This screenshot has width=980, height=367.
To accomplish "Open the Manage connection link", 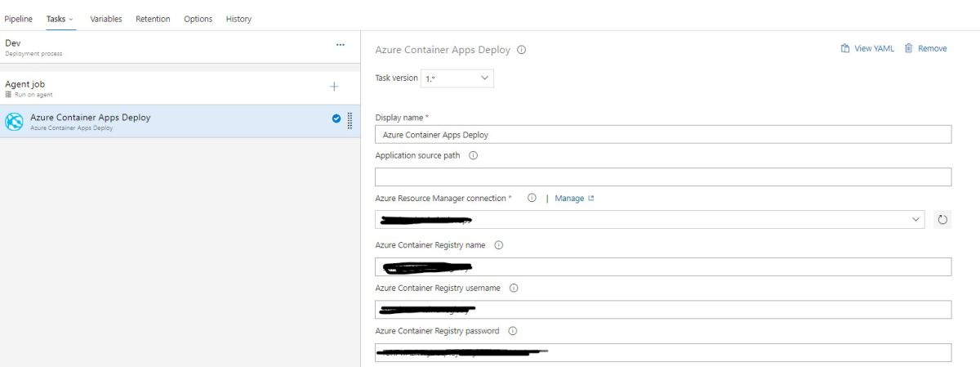I will tap(569, 198).
